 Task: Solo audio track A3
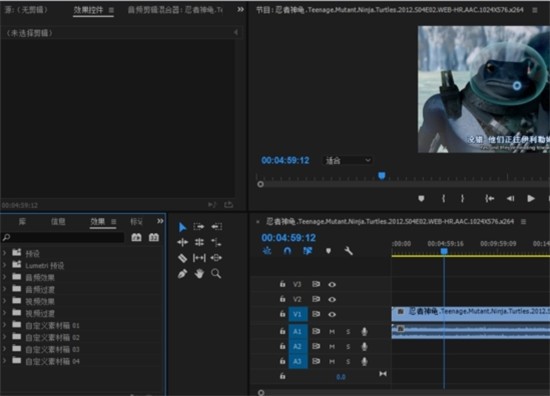pyautogui.click(x=348, y=361)
